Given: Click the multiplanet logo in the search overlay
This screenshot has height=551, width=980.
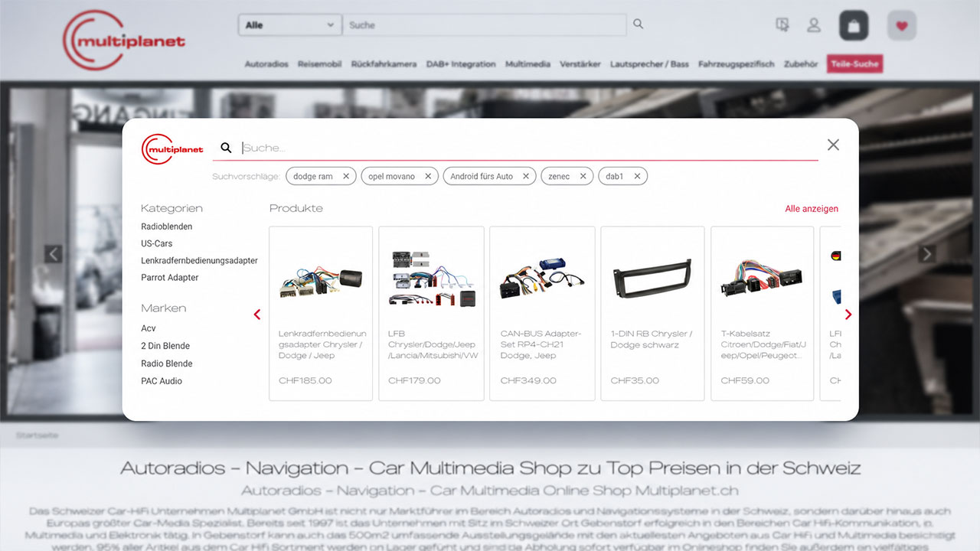Looking at the screenshot, I should click(172, 149).
